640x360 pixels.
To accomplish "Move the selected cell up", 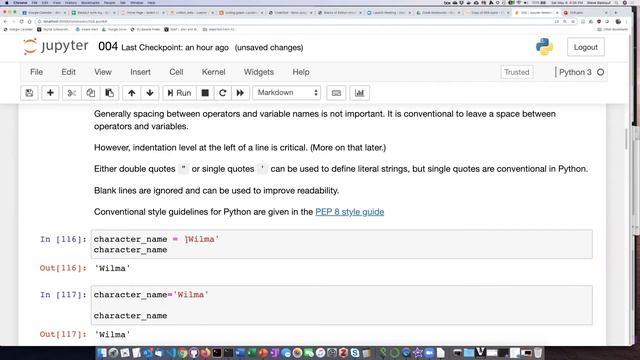I will click(131, 93).
